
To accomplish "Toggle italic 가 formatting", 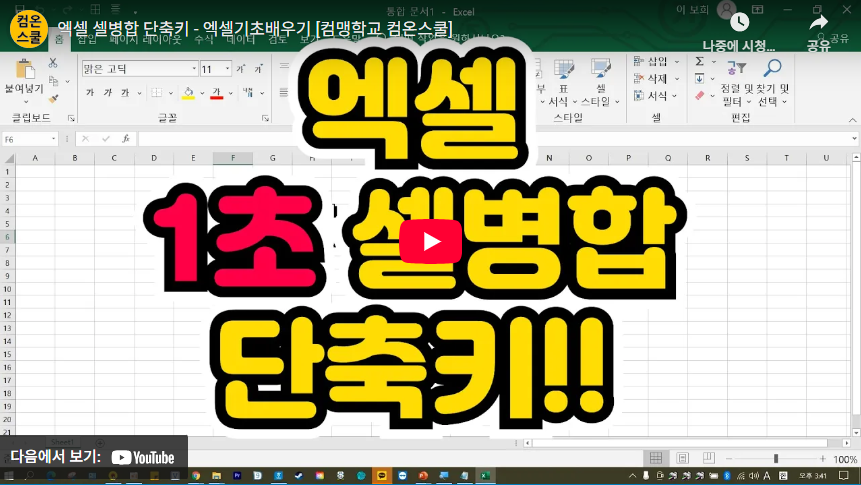I will (x=108, y=93).
